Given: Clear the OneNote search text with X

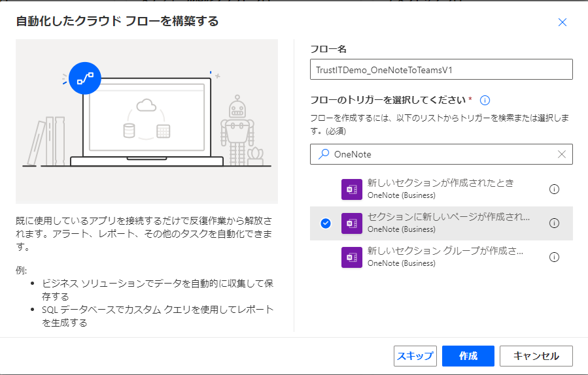Looking at the screenshot, I should (562, 154).
